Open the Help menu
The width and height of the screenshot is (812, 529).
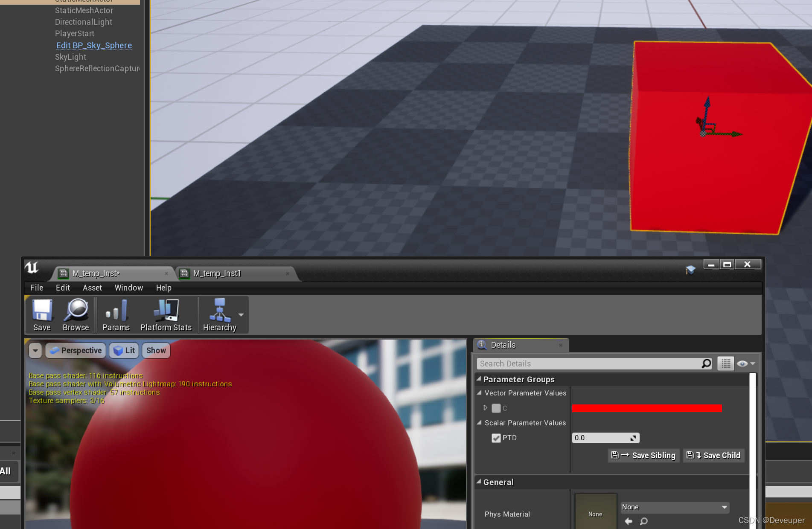tap(163, 288)
